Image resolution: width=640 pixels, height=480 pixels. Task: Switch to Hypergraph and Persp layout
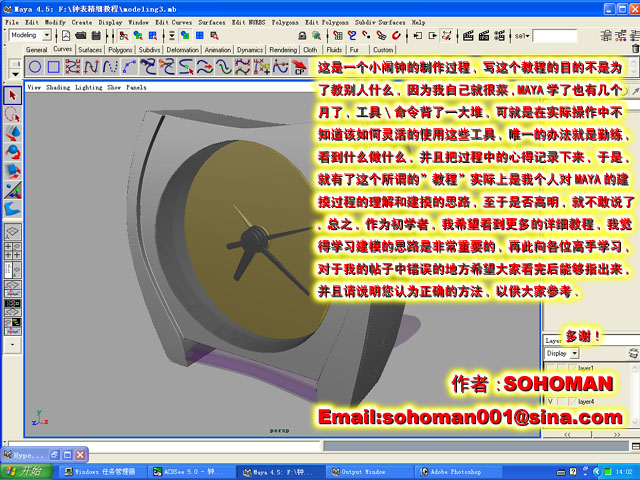[12, 308]
